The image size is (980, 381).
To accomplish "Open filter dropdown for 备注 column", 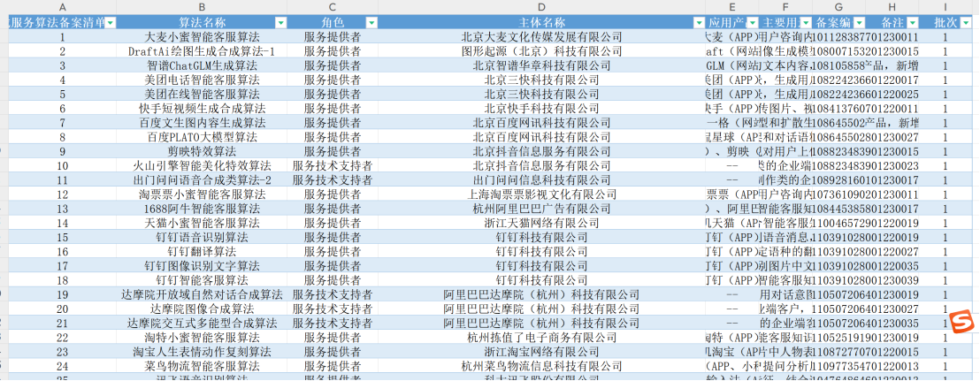I will 913,22.
